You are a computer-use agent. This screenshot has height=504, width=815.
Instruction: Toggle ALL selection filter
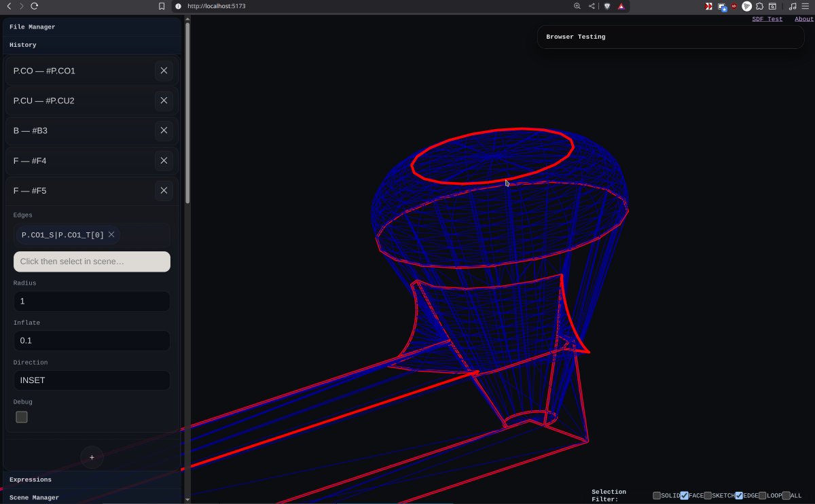click(786, 496)
